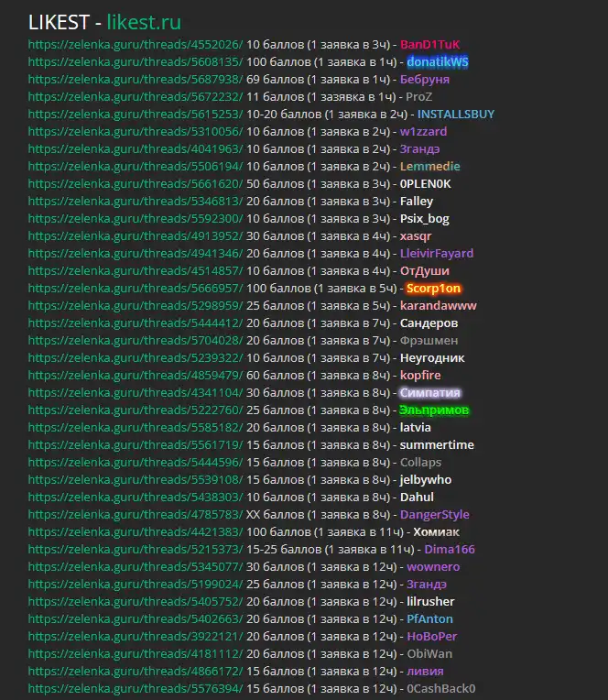Click the karandawww username
608x700 pixels.
tap(438, 306)
